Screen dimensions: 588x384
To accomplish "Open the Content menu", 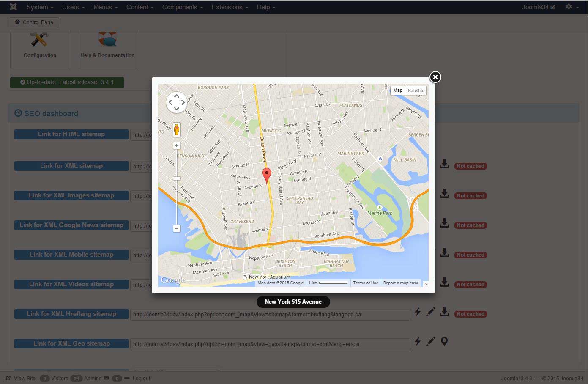I will (x=140, y=7).
